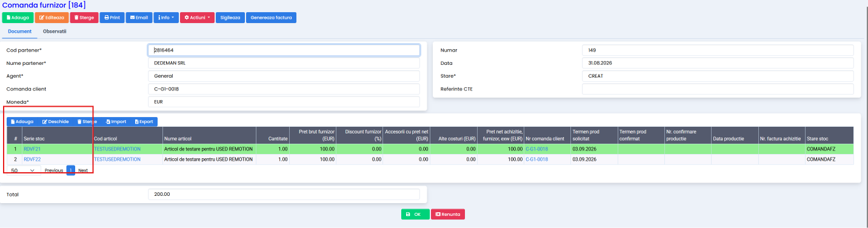Print the supplier order
The height and width of the screenshot is (228, 868).
click(112, 18)
